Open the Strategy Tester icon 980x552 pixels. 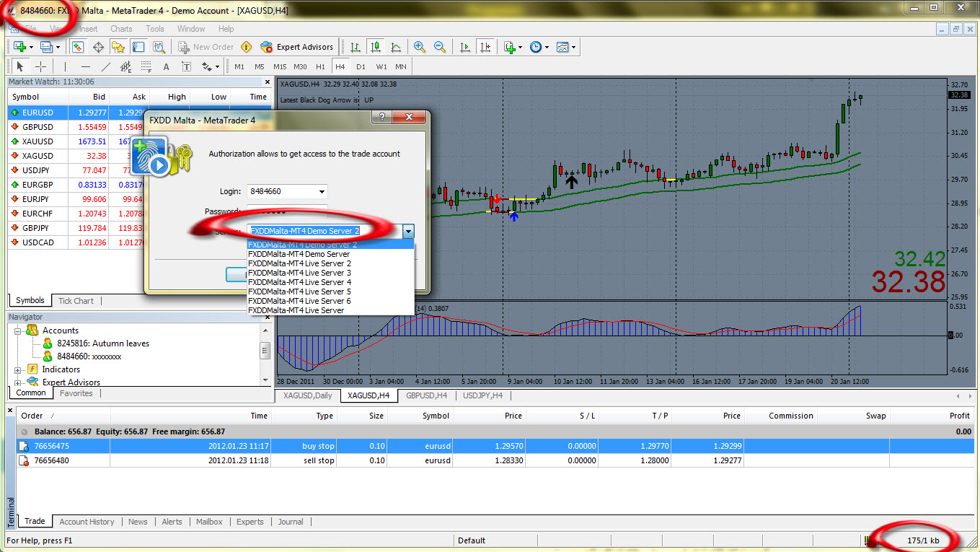click(x=159, y=47)
